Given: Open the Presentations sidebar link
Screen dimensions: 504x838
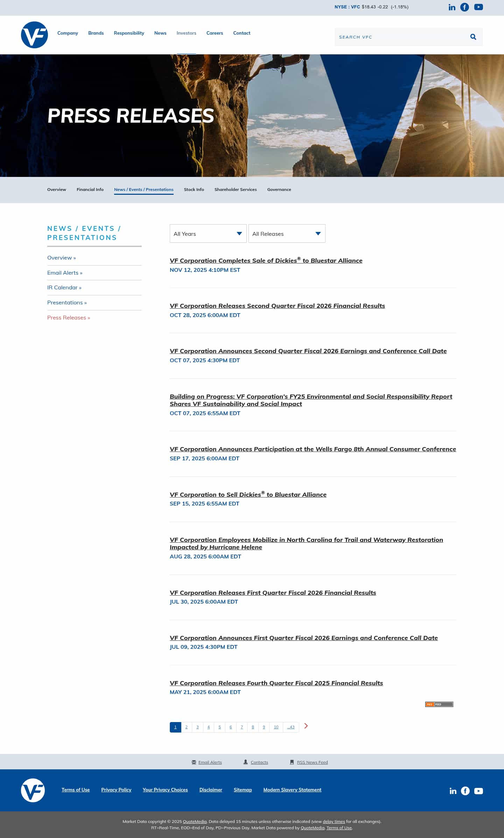Looking at the screenshot, I should click(67, 302).
